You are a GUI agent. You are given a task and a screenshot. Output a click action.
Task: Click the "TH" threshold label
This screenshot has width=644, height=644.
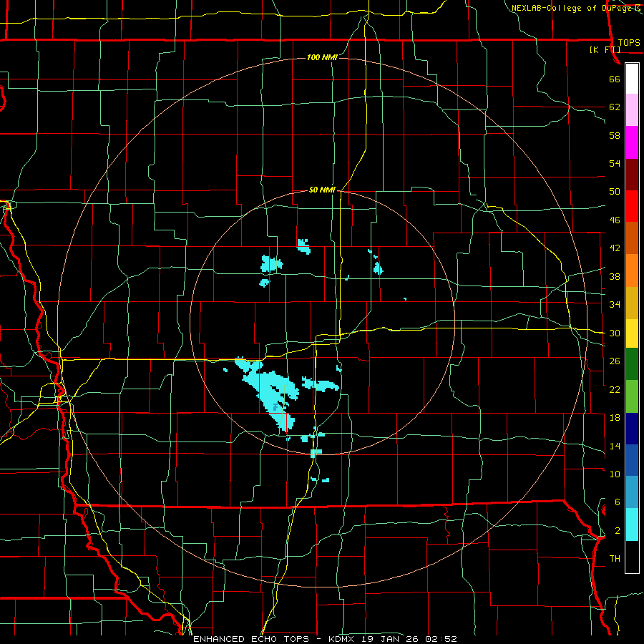point(615,559)
